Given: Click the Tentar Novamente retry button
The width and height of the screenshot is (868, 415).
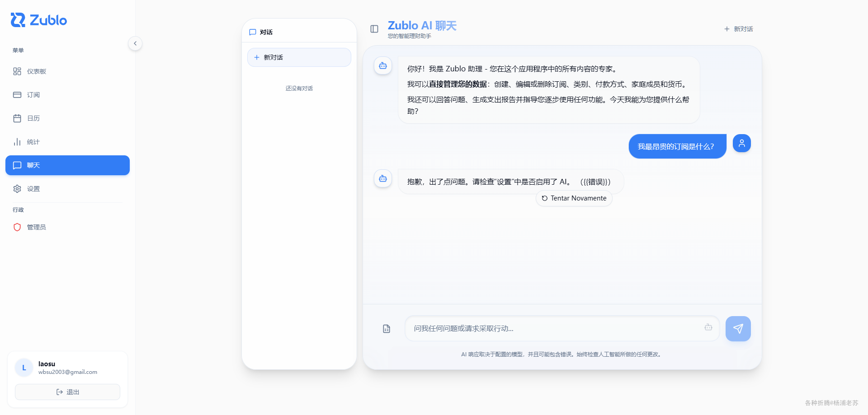Looking at the screenshot, I should pyautogui.click(x=574, y=198).
